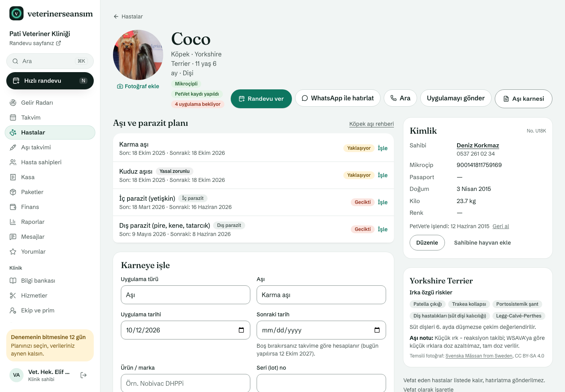Click the logout icon beside Vet. Hek. Elif
This screenshot has height=392, width=565.
84,375
